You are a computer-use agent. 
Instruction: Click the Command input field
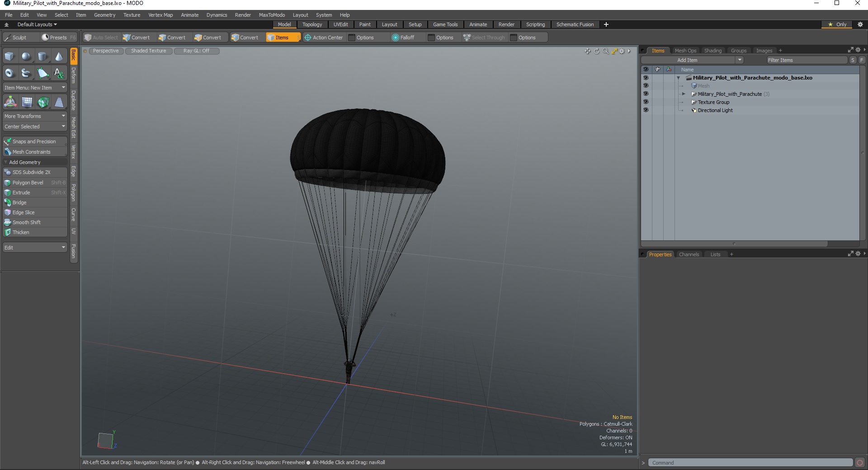pos(750,462)
